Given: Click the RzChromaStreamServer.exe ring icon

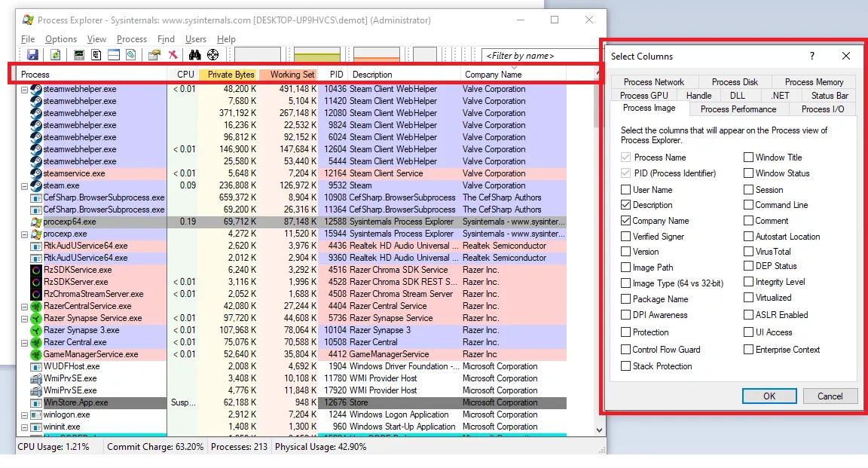Looking at the screenshot, I should click(36, 294).
